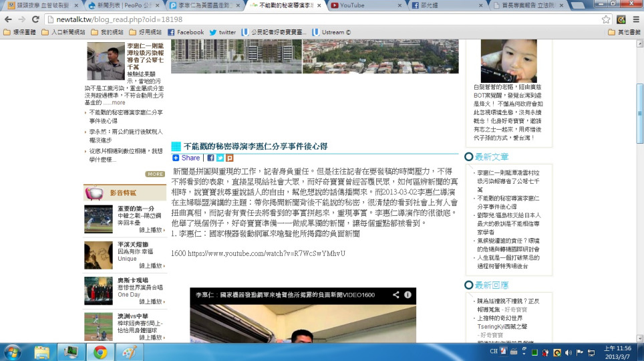Click the Share button under the article title
This screenshot has width=644, height=361.
pos(186,158)
